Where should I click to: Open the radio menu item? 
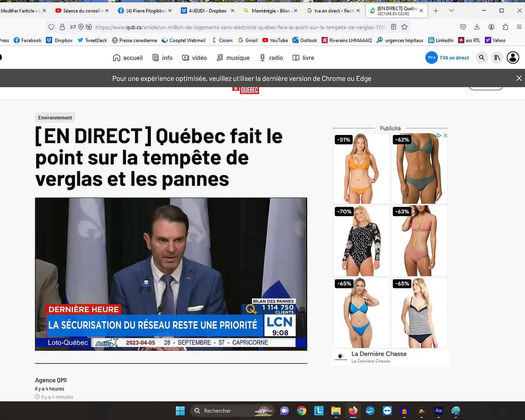coord(271,58)
